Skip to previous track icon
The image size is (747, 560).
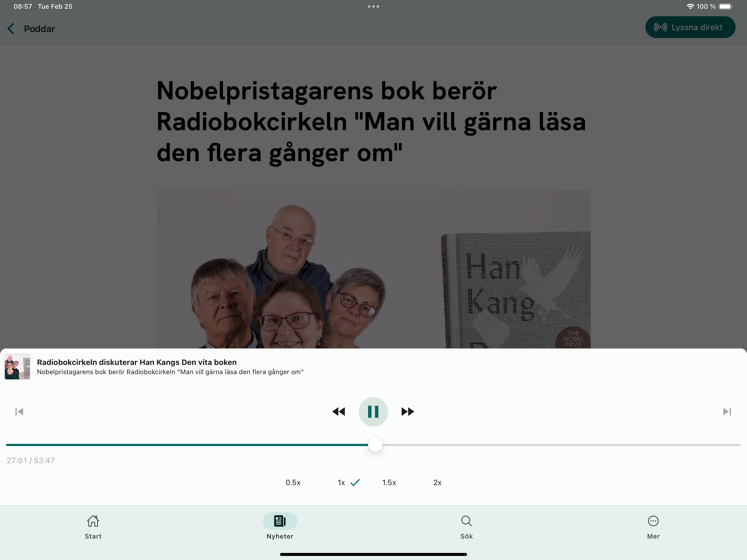tap(19, 412)
